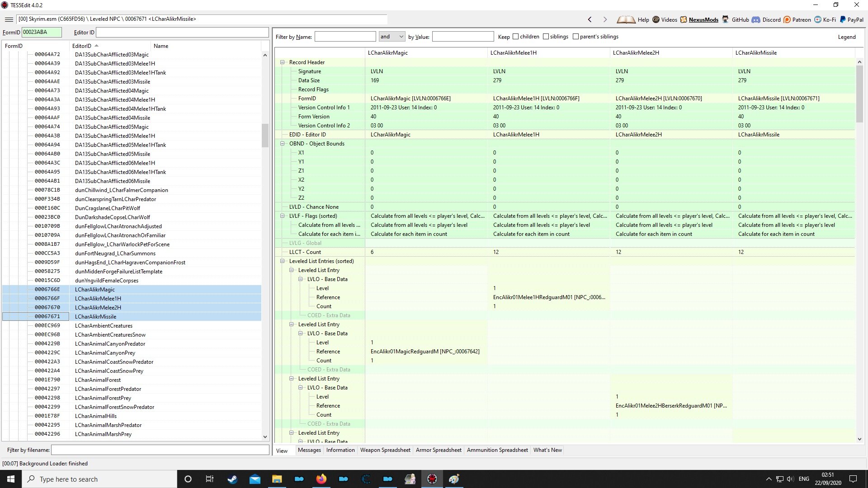Screen dimensions: 868x488
Task: Open Firefox from the taskbar
Action: 321,479
